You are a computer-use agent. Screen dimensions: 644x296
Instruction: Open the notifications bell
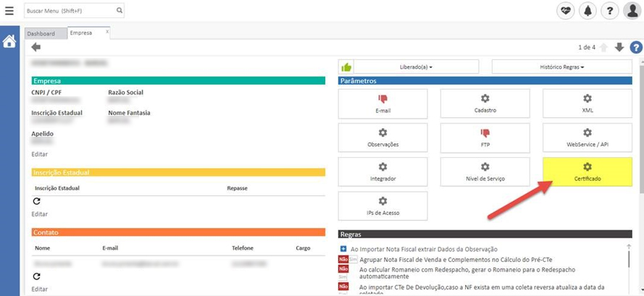point(587,12)
